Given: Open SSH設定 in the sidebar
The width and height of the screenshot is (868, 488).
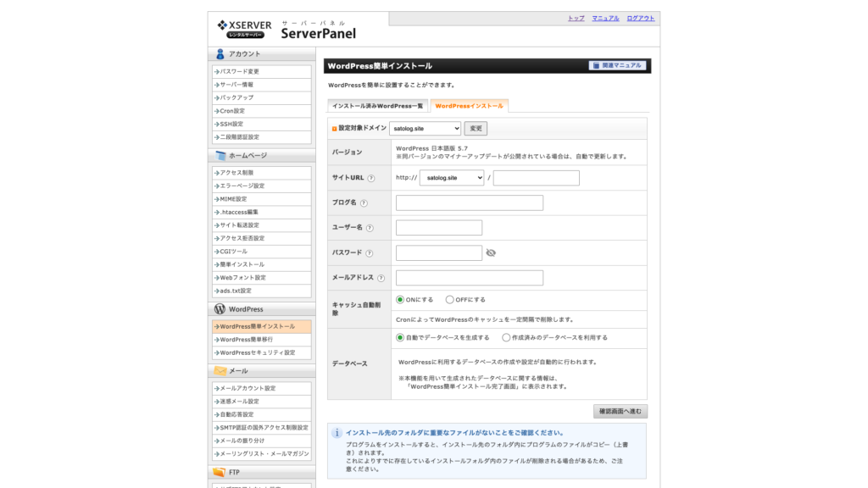Looking at the screenshot, I should (261, 124).
